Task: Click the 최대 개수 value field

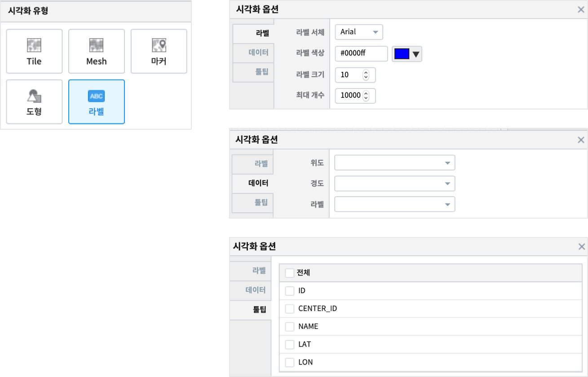Action: pos(355,96)
